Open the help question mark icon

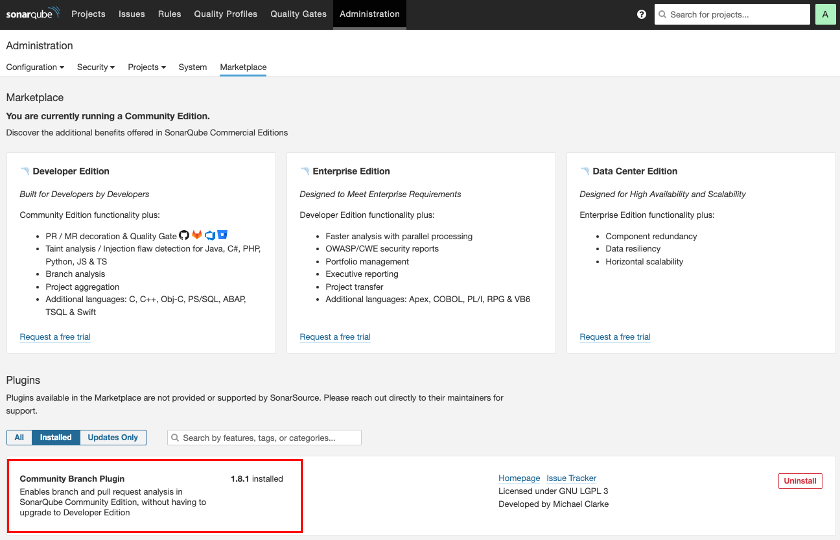pyautogui.click(x=641, y=14)
